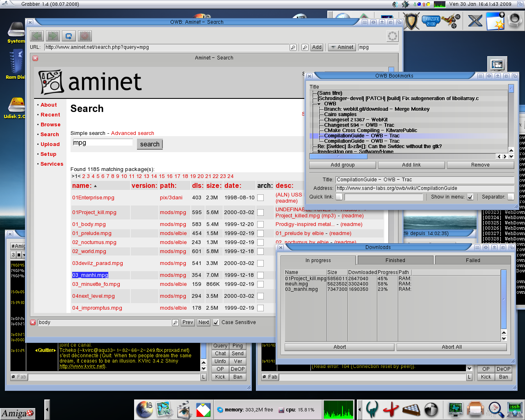Click Add group in OWB Bookmarks
Viewport: 525px width, 420px height.
[342, 165]
